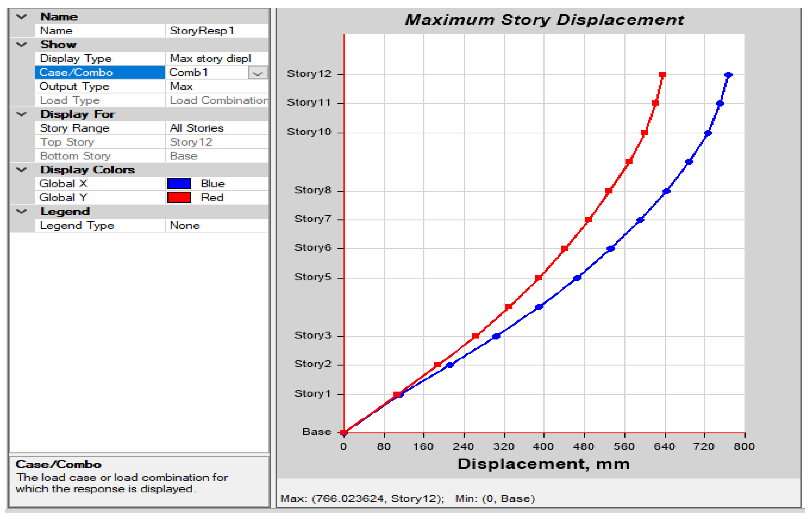Viewport: 812px width, 519px height.
Task: Click the Maximum Story Displacement chart title
Action: pyautogui.click(x=544, y=20)
